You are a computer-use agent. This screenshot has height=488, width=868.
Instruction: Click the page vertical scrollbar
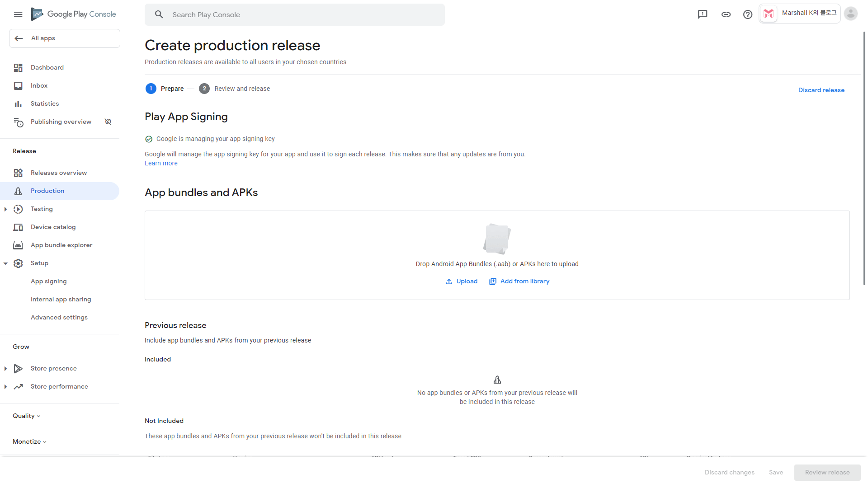point(864,158)
